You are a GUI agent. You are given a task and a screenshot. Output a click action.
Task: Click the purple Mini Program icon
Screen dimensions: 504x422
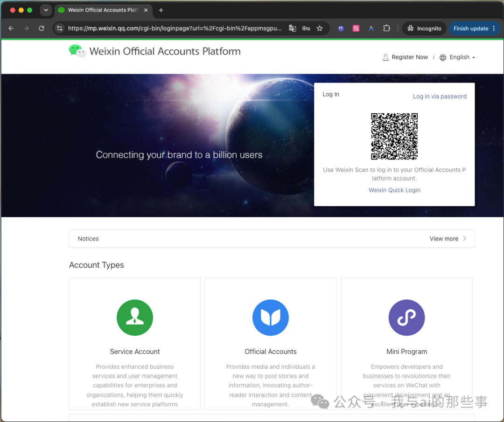point(406,318)
